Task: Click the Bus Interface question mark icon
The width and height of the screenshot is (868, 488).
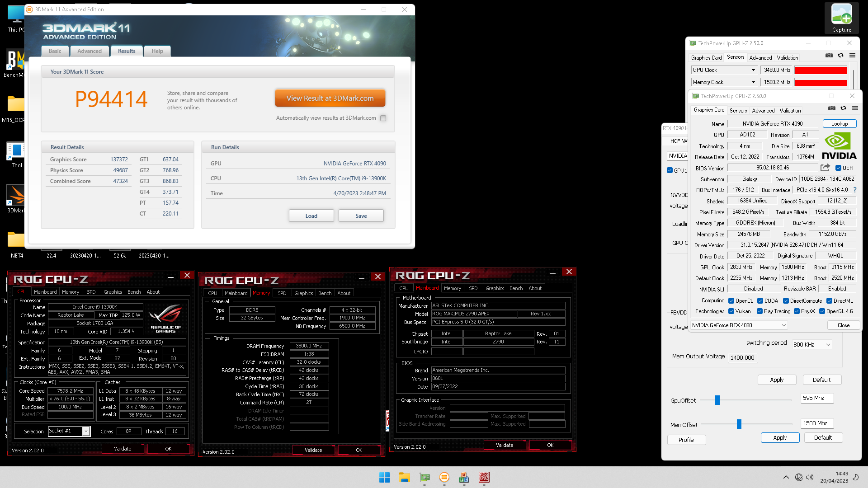Action: coord(855,190)
